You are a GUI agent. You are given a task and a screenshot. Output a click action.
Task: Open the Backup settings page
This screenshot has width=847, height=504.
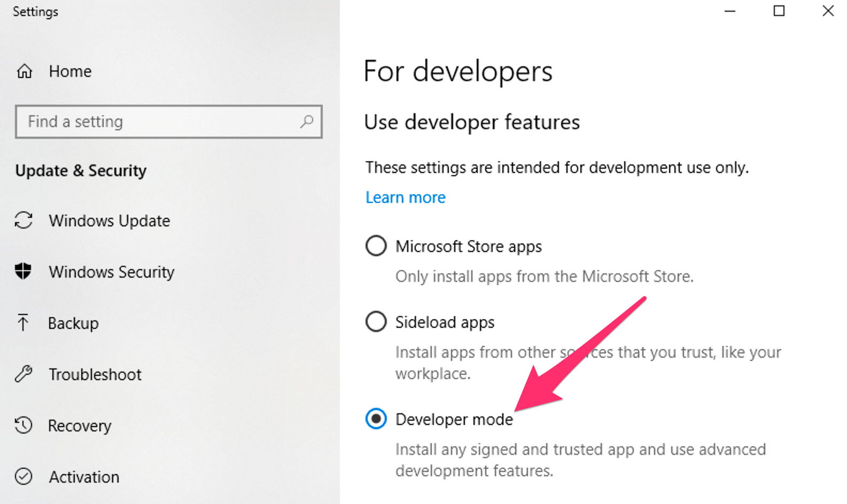[73, 323]
